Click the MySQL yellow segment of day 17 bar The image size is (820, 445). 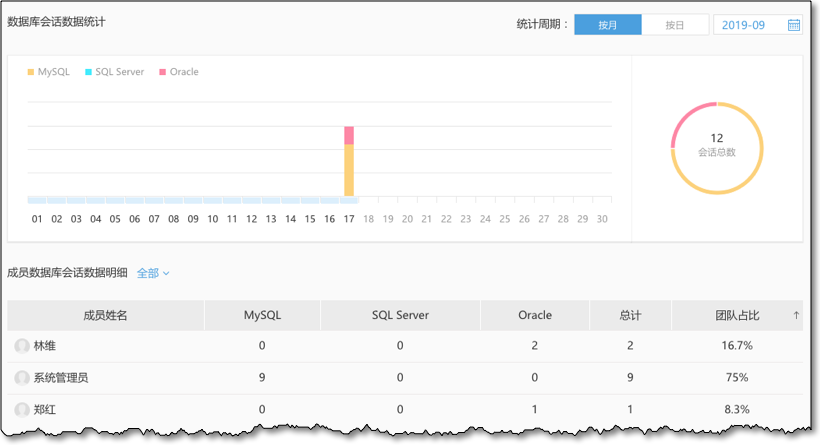coord(349,170)
